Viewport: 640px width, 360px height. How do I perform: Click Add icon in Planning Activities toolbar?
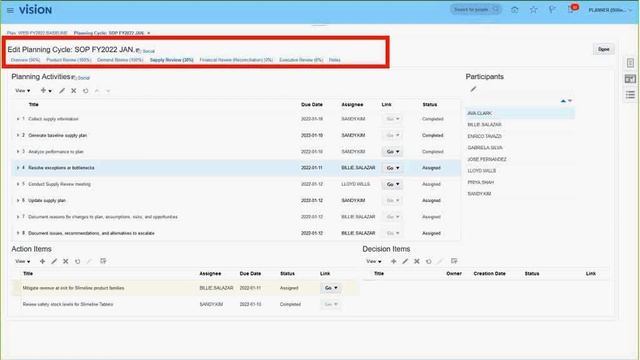43,91
